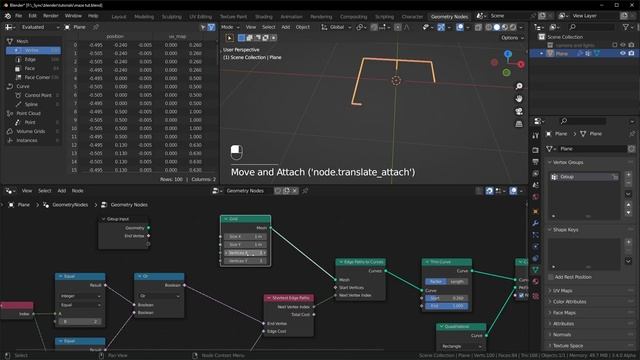Open the Object properties orange square tab
640x360 pixels.
pos(536,211)
